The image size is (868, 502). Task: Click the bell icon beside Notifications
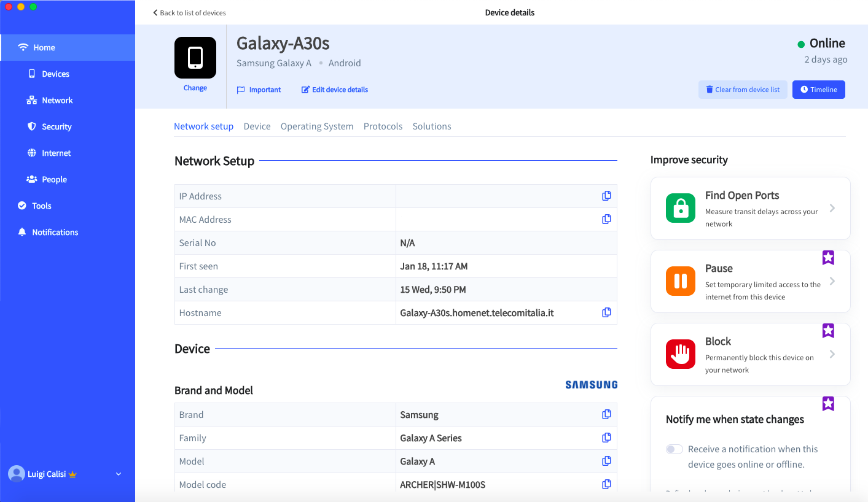[22, 232]
